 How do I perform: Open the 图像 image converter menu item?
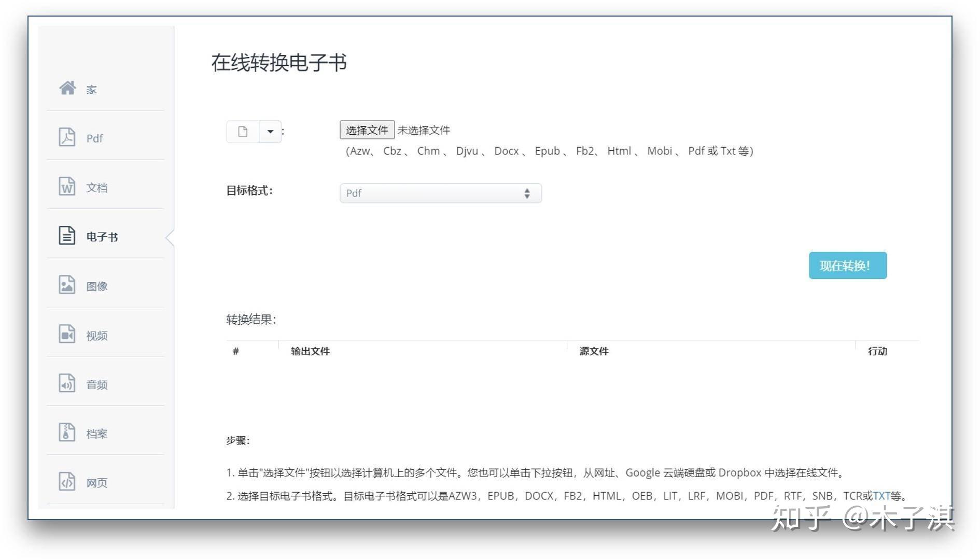coord(105,285)
